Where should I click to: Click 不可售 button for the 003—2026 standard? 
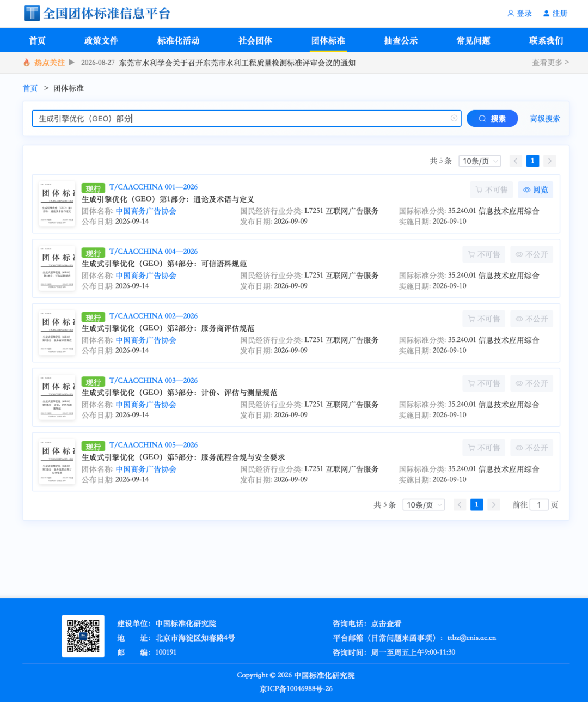point(484,383)
